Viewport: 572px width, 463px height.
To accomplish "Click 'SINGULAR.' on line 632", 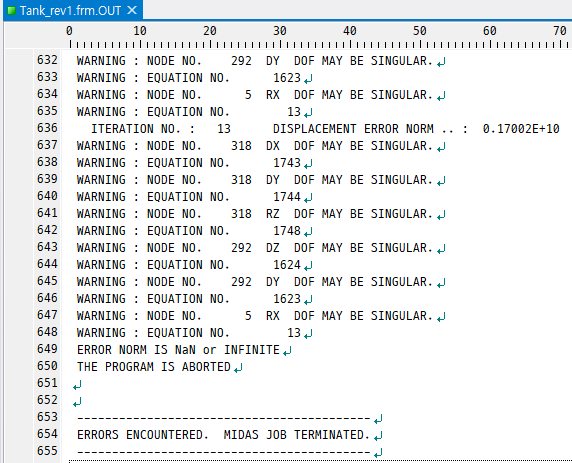I will coord(402,61).
